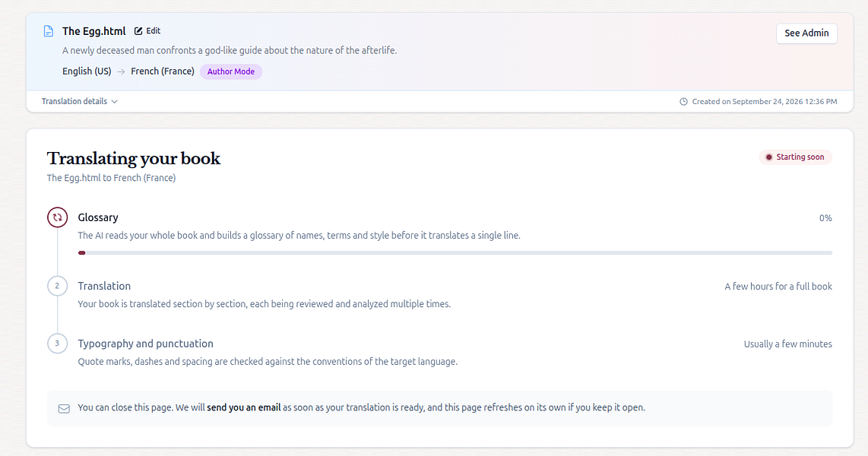Click the step 2 Translation circle

[x=58, y=286]
